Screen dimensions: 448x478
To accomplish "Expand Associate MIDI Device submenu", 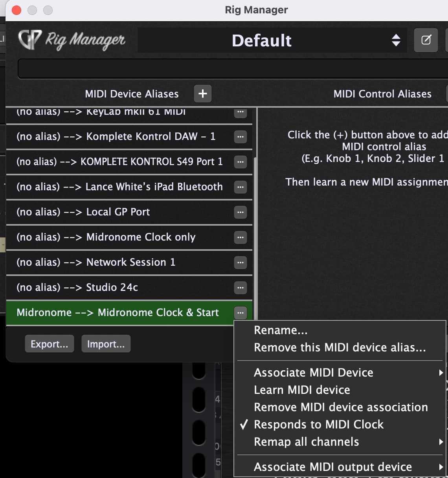I will (340, 373).
